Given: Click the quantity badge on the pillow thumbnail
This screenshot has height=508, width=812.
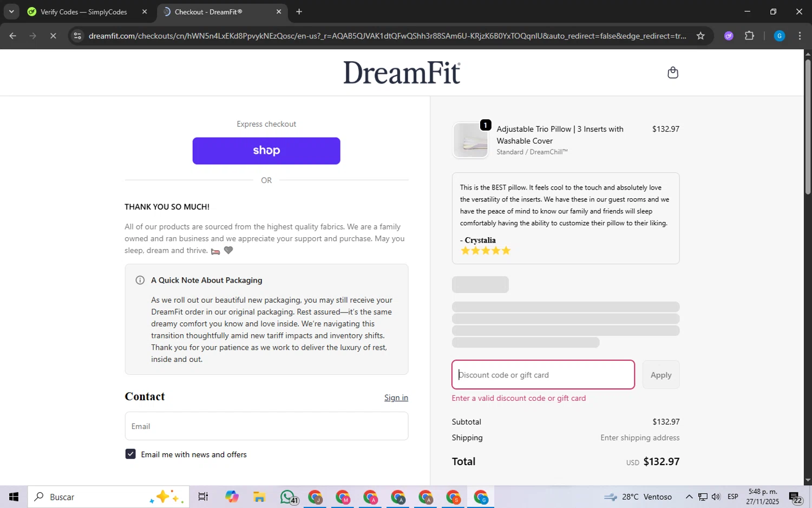Looking at the screenshot, I should point(486,125).
